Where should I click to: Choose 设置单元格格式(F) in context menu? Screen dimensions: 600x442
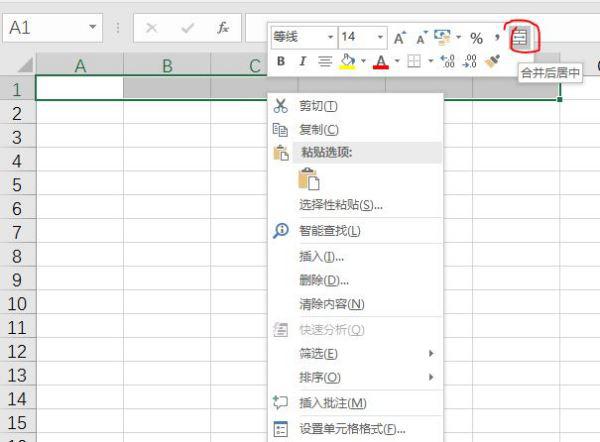(x=352, y=429)
